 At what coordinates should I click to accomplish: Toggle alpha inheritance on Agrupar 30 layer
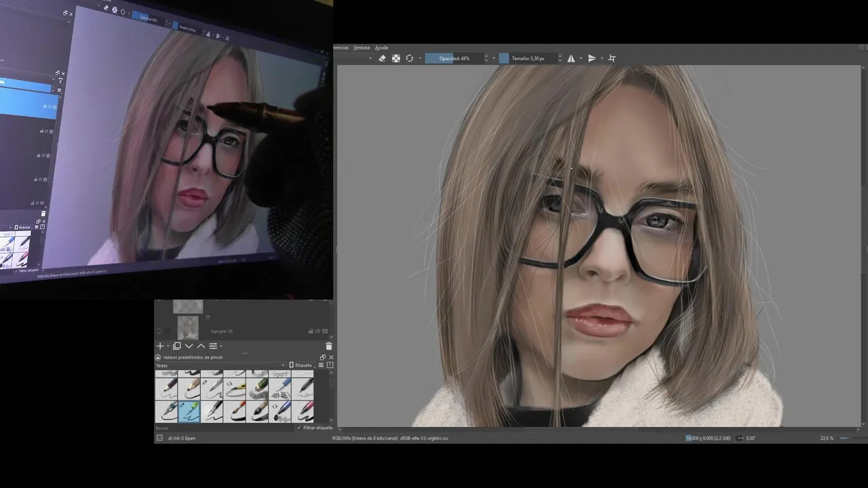317,331
